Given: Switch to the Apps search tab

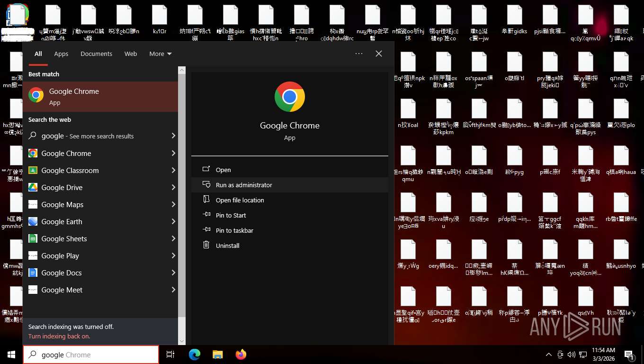Looking at the screenshot, I should [x=61, y=54].
